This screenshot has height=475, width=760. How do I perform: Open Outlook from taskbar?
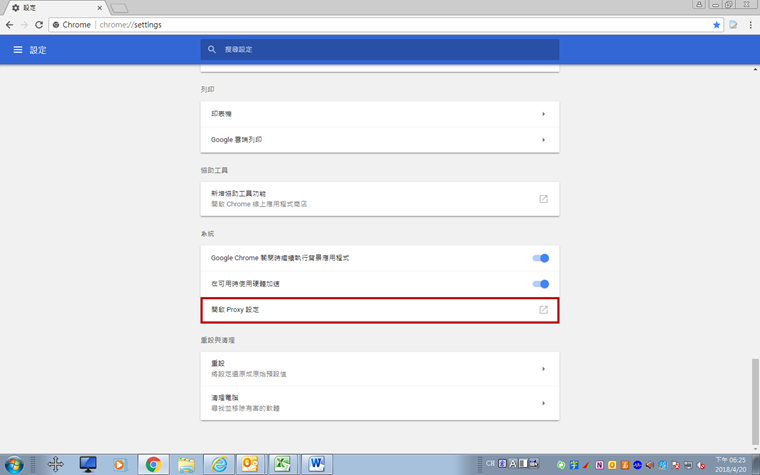250,464
